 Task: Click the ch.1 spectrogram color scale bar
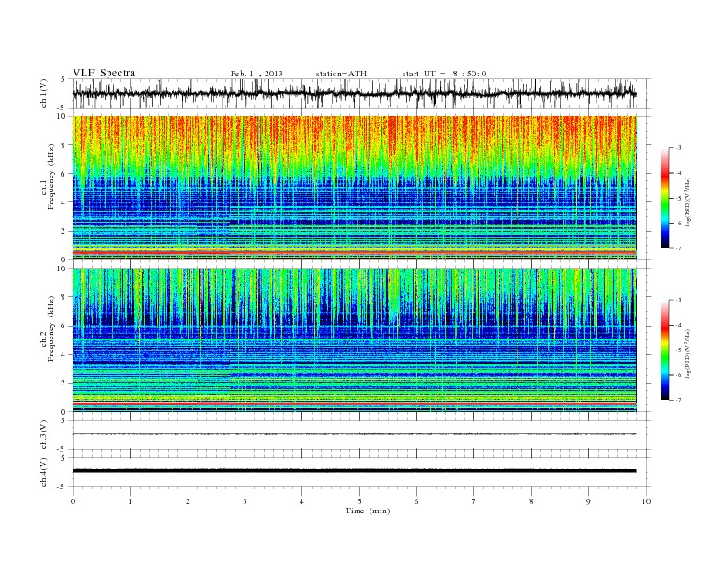(x=665, y=198)
